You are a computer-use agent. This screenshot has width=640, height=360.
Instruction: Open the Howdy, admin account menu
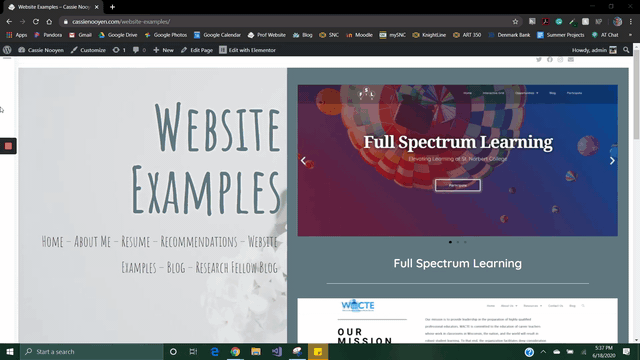point(594,50)
